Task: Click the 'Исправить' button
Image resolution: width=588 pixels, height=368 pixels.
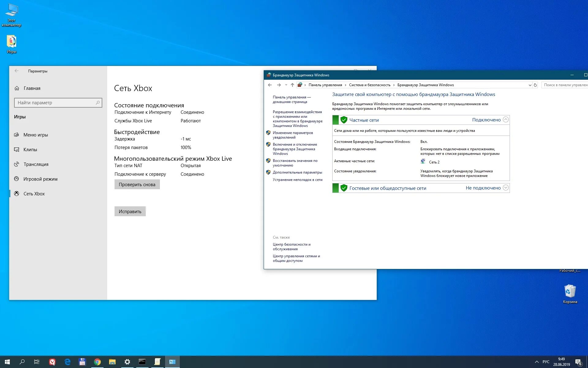Action: 130,211
